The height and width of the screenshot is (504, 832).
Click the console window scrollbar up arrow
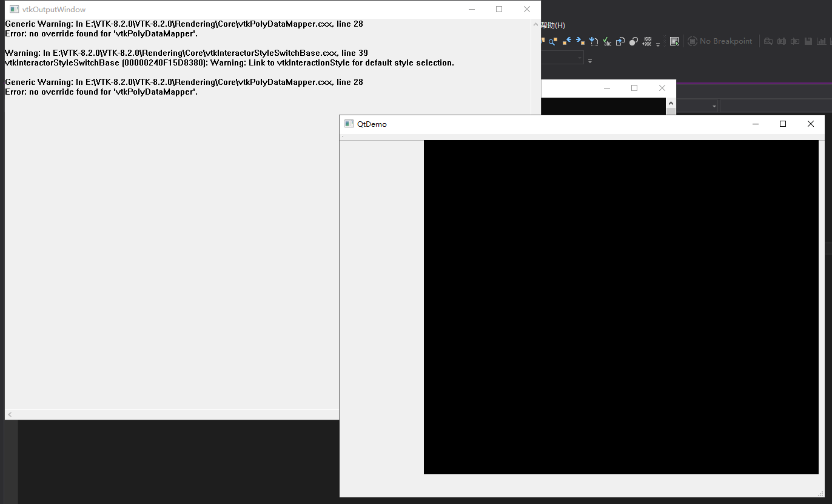671,103
